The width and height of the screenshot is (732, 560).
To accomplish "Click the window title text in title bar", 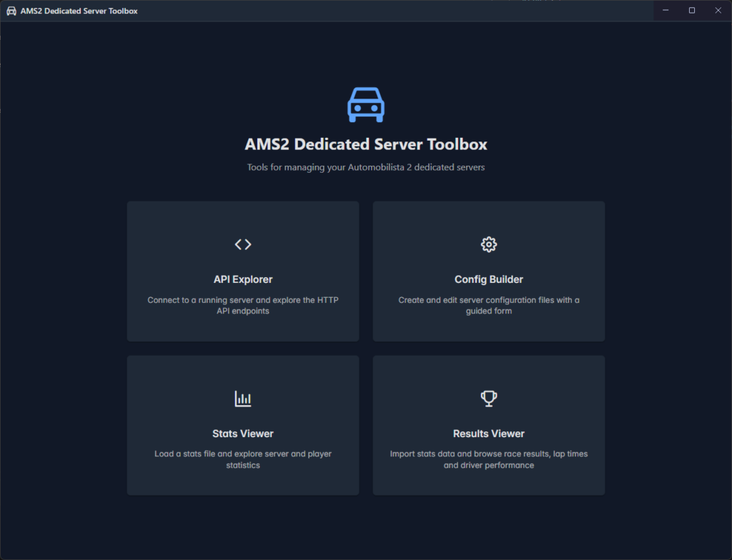I will (79, 11).
